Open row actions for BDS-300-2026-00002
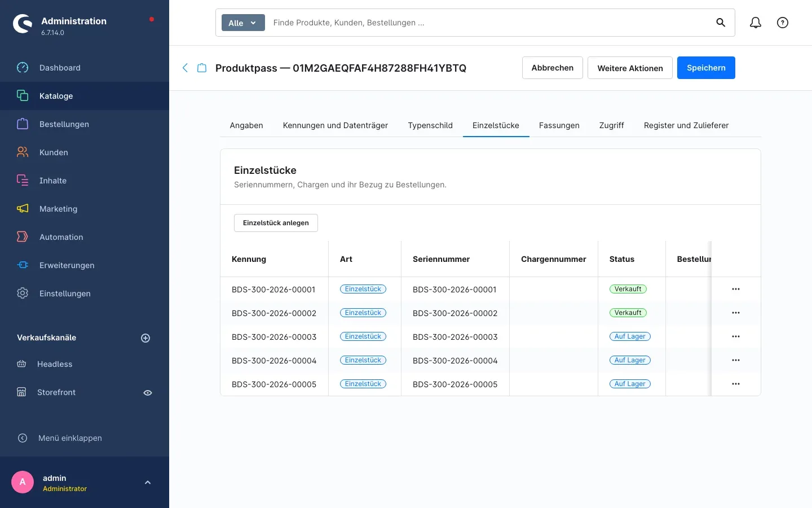Viewport: 812px width, 508px height. coord(736,313)
